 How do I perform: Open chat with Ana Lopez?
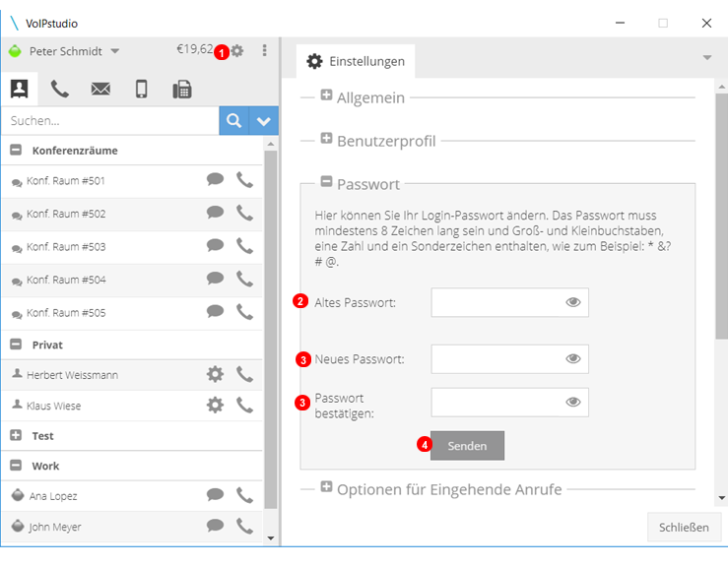(x=215, y=494)
